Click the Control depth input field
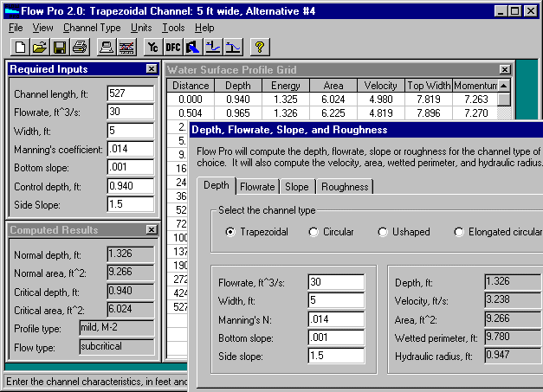This screenshot has height=392, width=543. (x=131, y=186)
